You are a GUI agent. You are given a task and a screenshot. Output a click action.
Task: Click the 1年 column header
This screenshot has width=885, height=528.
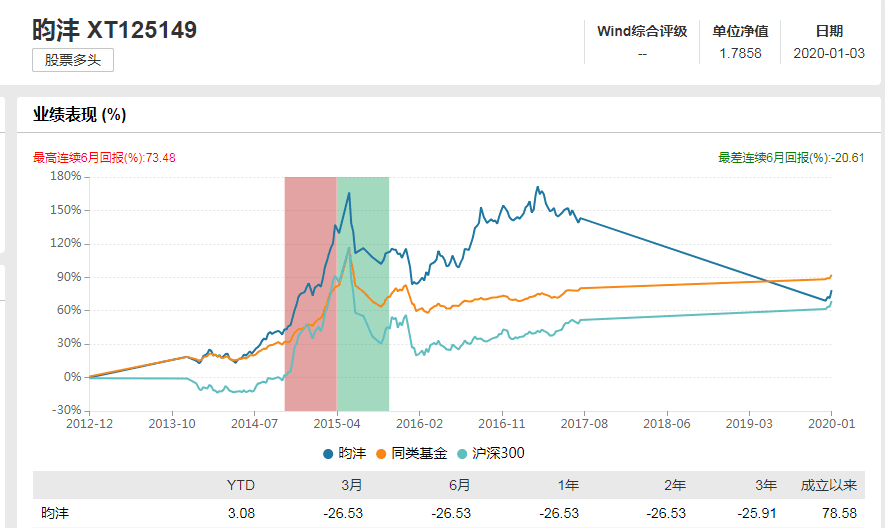pos(568,485)
